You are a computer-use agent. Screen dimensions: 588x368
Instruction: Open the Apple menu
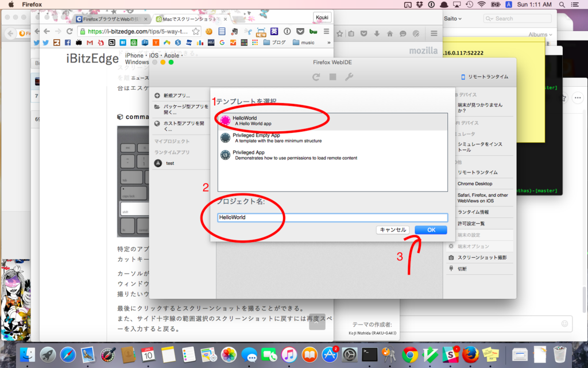[x=11, y=5]
